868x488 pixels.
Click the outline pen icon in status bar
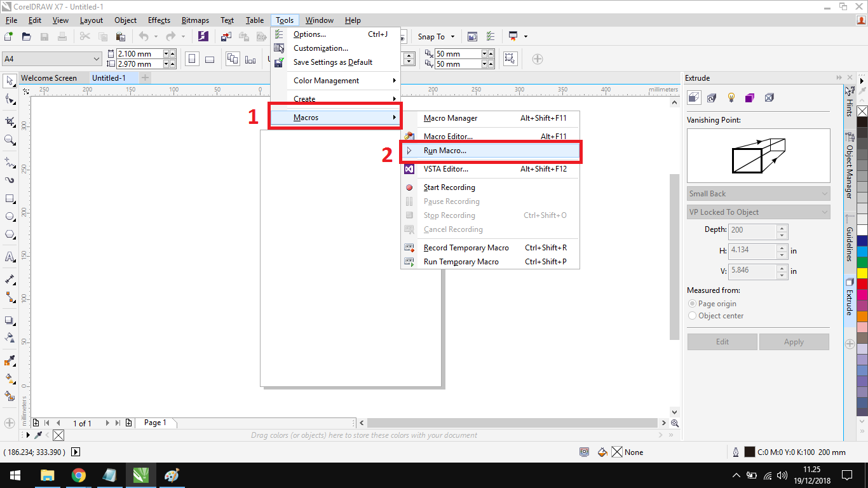(x=735, y=452)
